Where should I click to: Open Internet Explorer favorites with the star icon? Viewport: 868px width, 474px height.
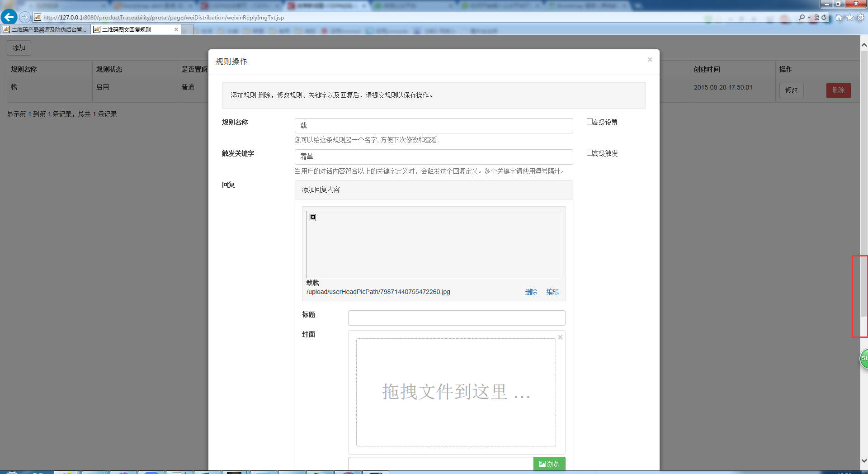pos(850,17)
